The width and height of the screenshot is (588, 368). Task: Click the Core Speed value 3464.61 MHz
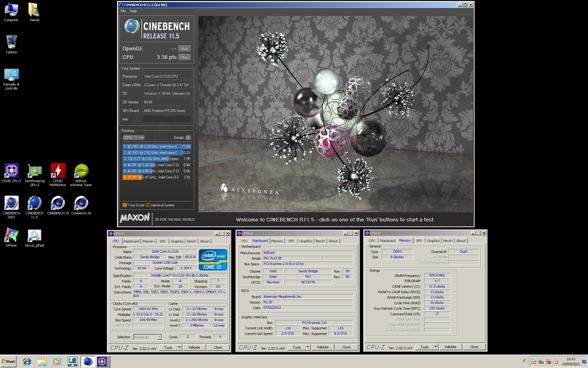coord(148,309)
